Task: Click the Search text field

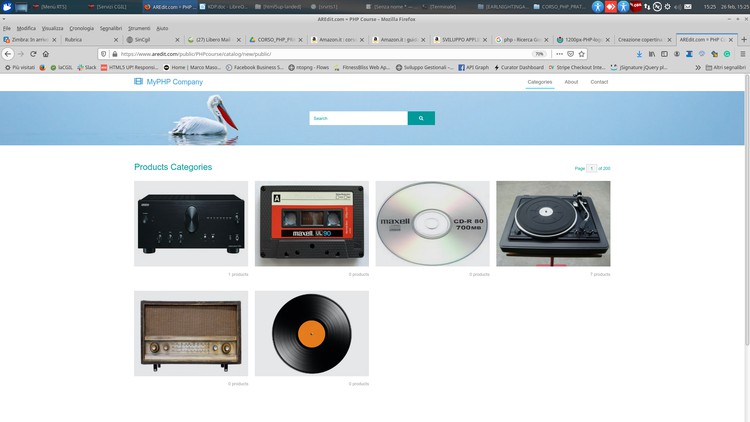Action: pos(358,118)
